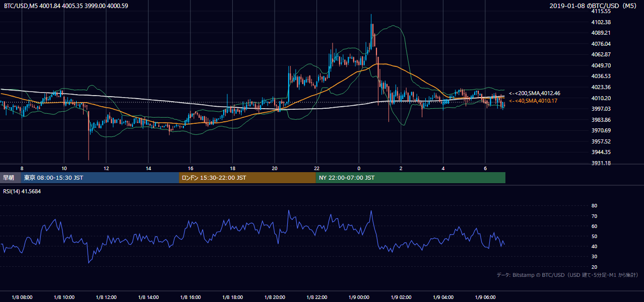The image size is (644, 302).
Task: Click the 1/8 12:00 date axis label
Action: [x=106, y=297]
